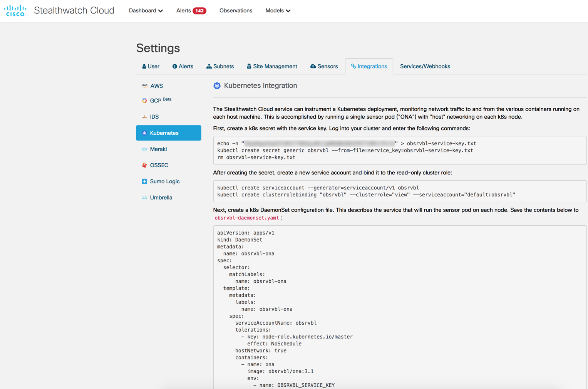Open the AWS integration settings

(x=157, y=86)
